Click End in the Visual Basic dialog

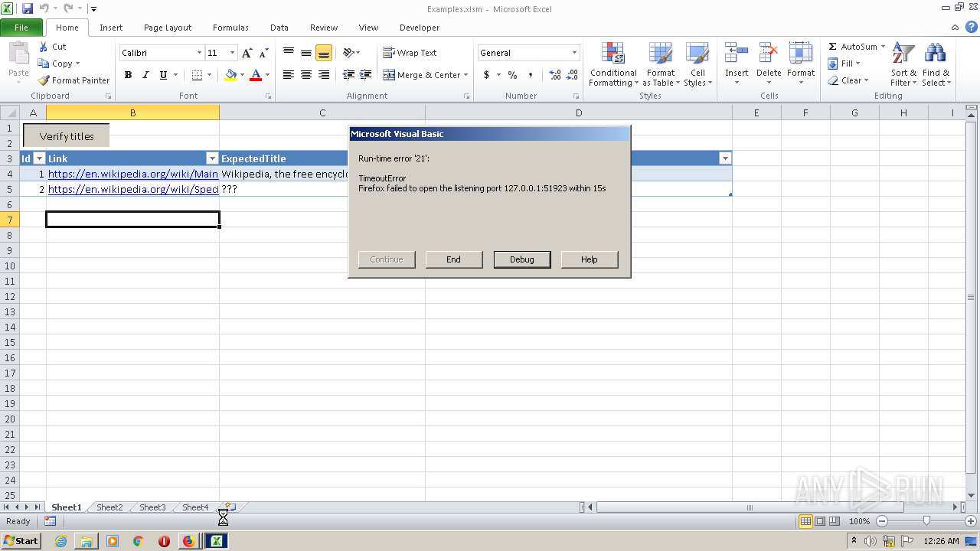click(x=453, y=259)
